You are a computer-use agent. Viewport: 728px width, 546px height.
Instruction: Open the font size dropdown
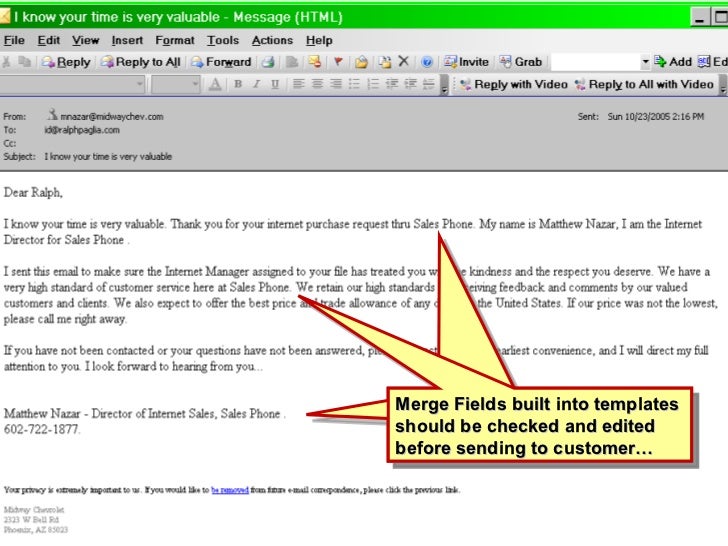[x=195, y=84]
